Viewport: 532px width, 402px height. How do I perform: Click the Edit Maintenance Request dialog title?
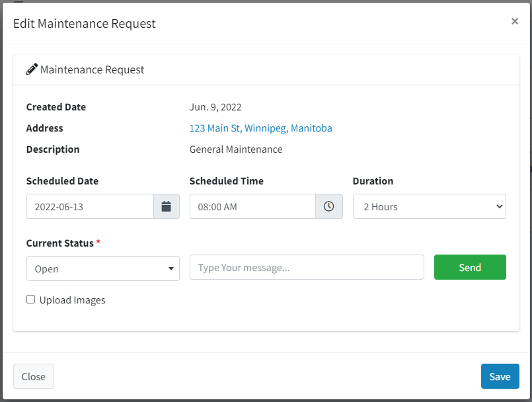click(85, 24)
